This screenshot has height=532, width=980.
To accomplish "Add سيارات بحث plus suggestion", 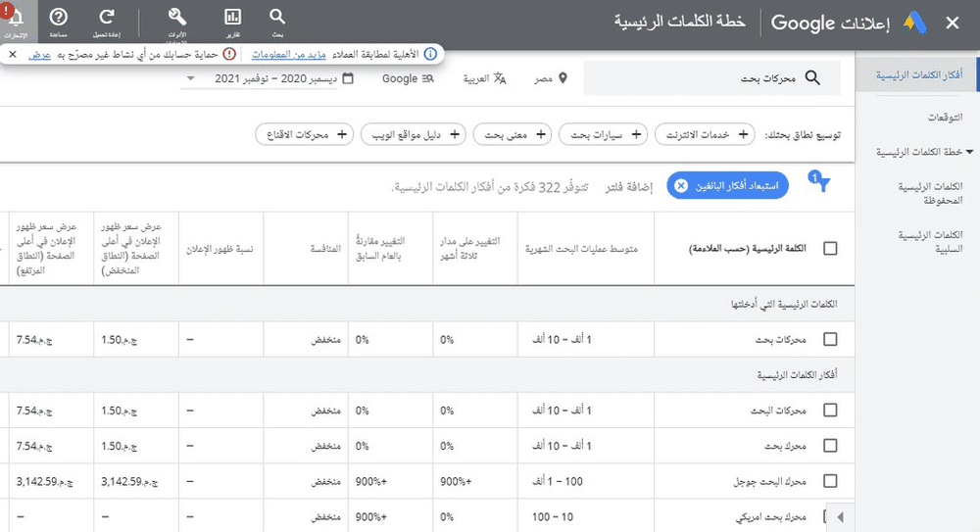I will pyautogui.click(x=636, y=134).
